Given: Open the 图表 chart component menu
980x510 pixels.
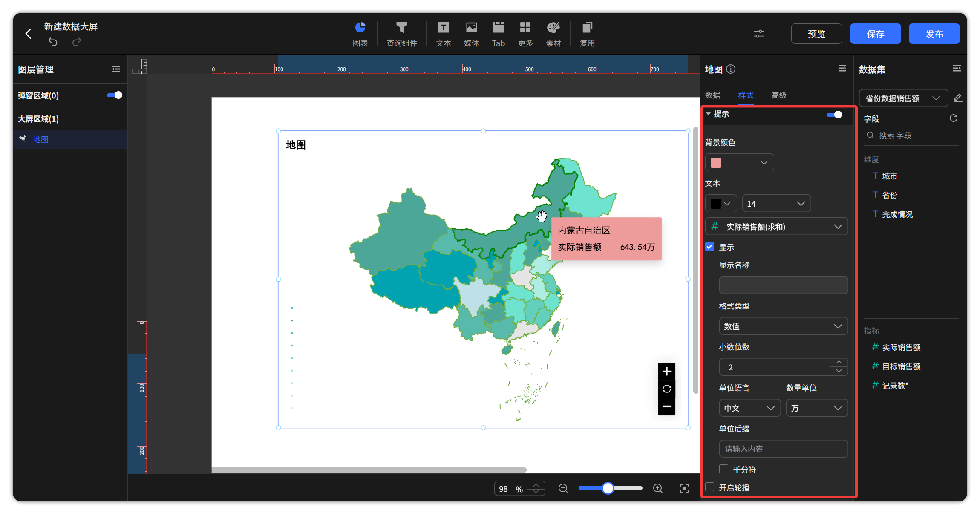Looking at the screenshot, I should tap(360, 34).
